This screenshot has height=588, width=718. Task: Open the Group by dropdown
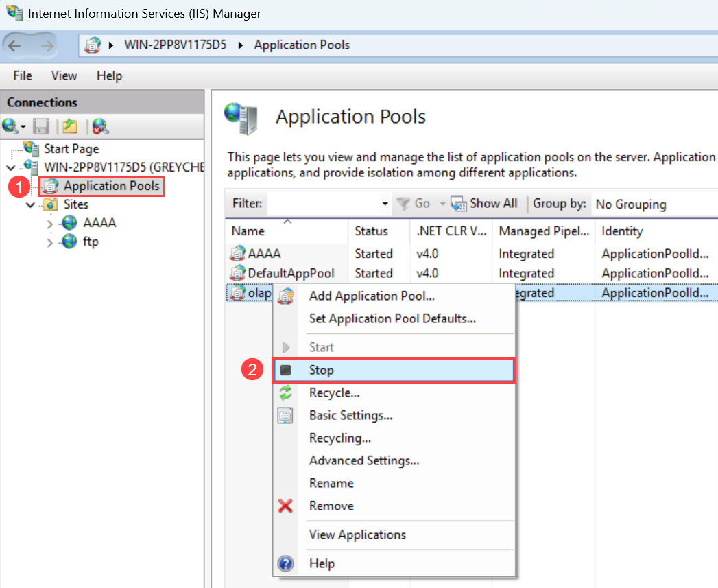pos(651,204)
